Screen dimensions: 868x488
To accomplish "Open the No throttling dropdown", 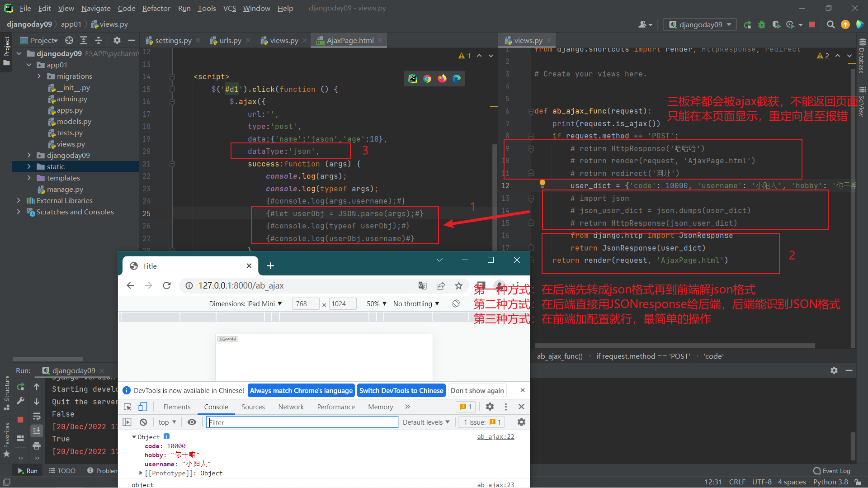I will click(416, 304).
